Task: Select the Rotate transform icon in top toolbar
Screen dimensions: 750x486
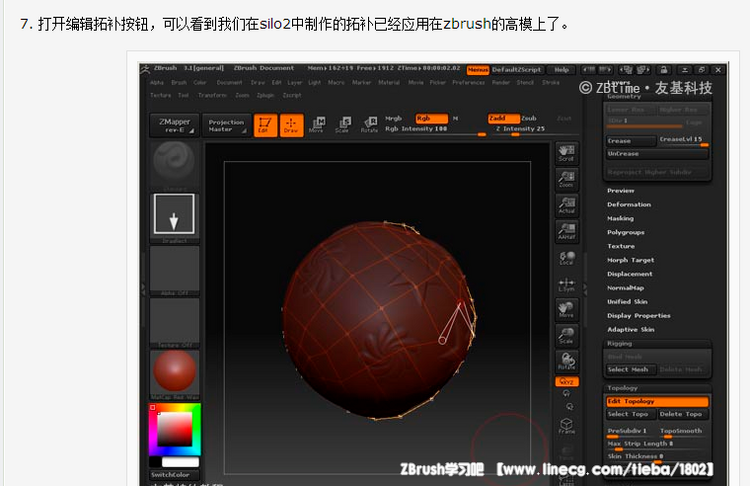Action: [x=369, y=125]
